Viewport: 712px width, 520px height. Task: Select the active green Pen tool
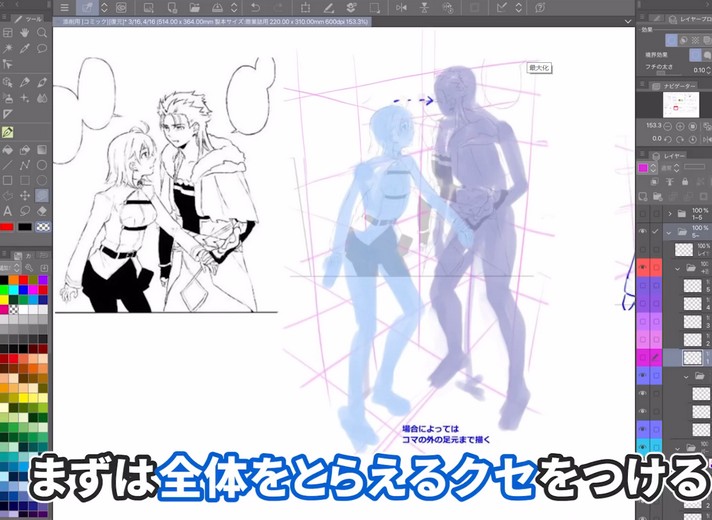click(x=7, y=132)
